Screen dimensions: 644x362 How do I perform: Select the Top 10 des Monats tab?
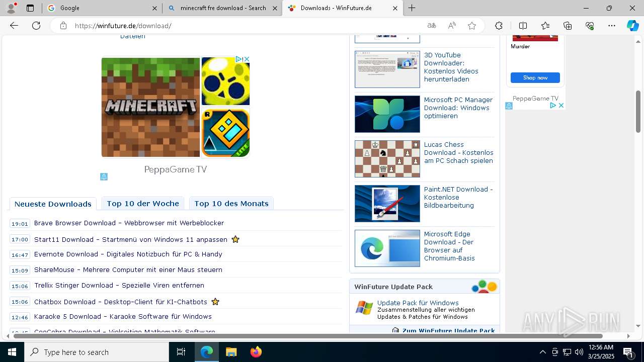click(231, 203)
